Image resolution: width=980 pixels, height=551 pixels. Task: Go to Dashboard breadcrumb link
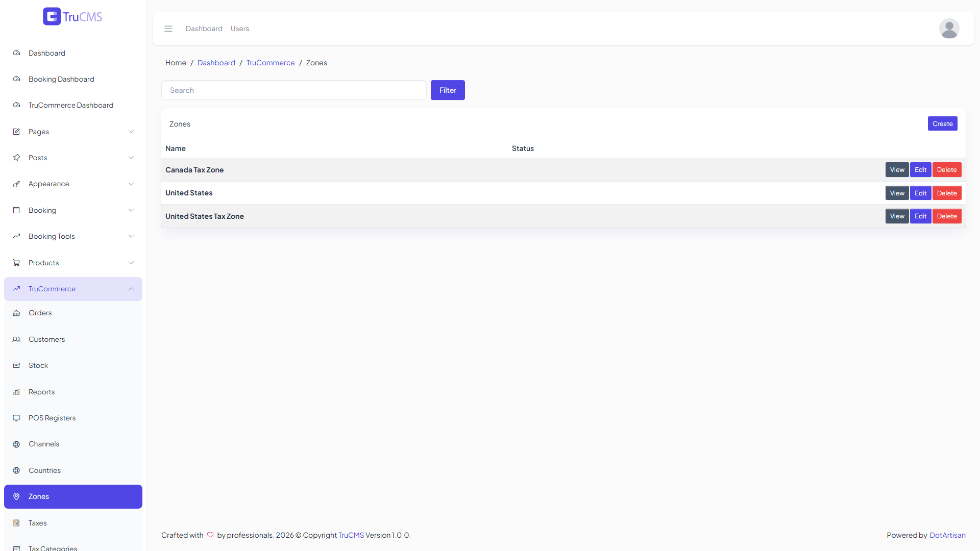point(216,63)
